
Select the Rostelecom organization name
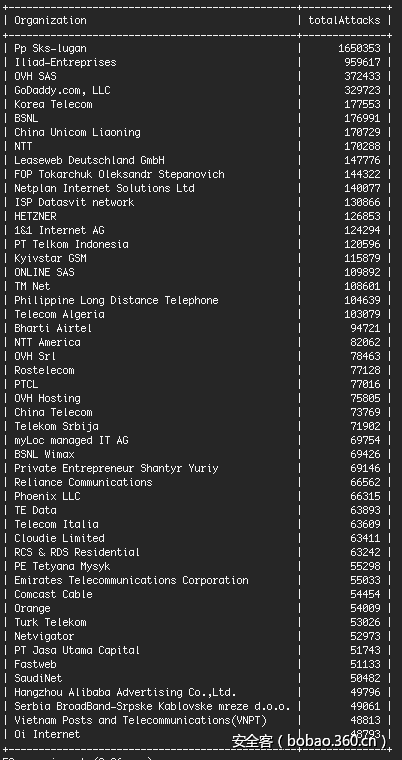click(44, 370)
